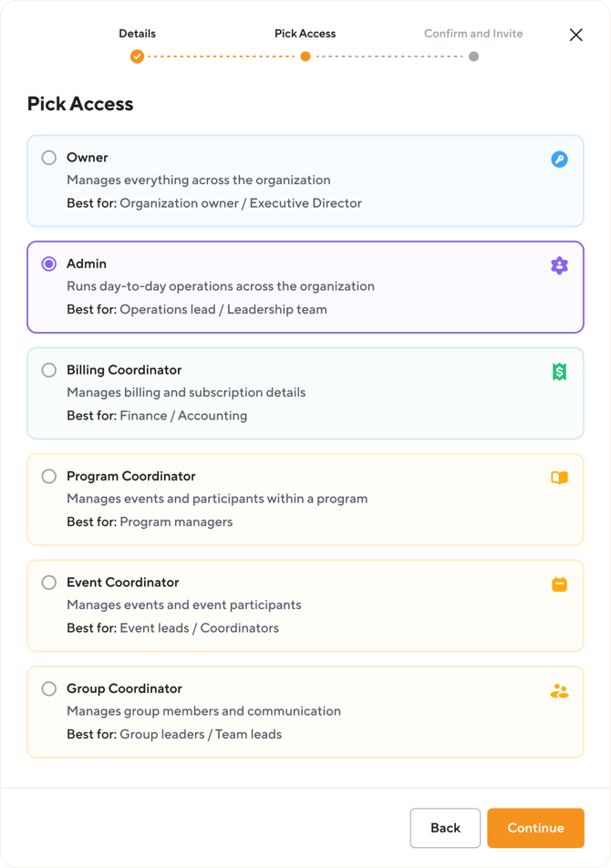Image resolution: width=611 pixels, height=868 pixels.
Task: Click the purple Admin badge icon
Action: 560,265
